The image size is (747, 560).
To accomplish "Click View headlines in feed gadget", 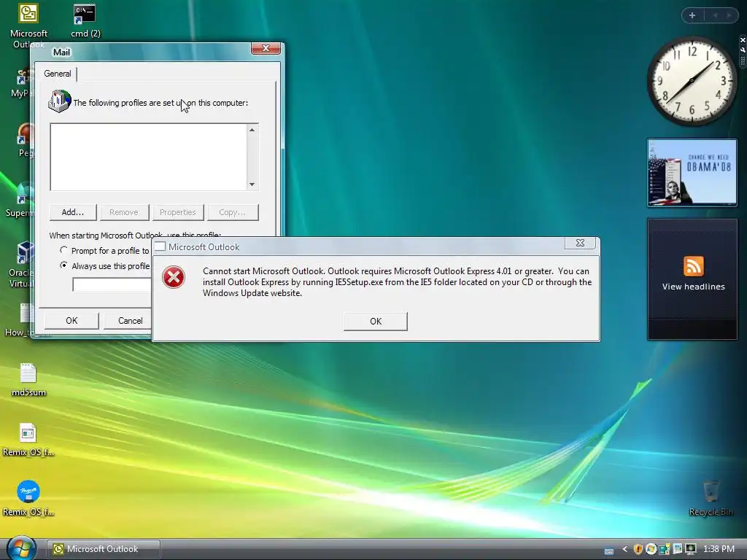I will point(693,287).
